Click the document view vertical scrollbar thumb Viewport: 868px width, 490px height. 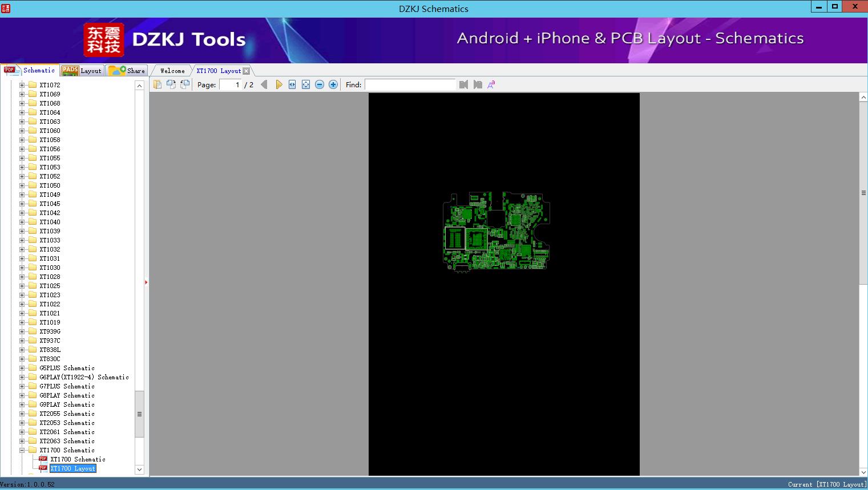click(x=863, y=193)
